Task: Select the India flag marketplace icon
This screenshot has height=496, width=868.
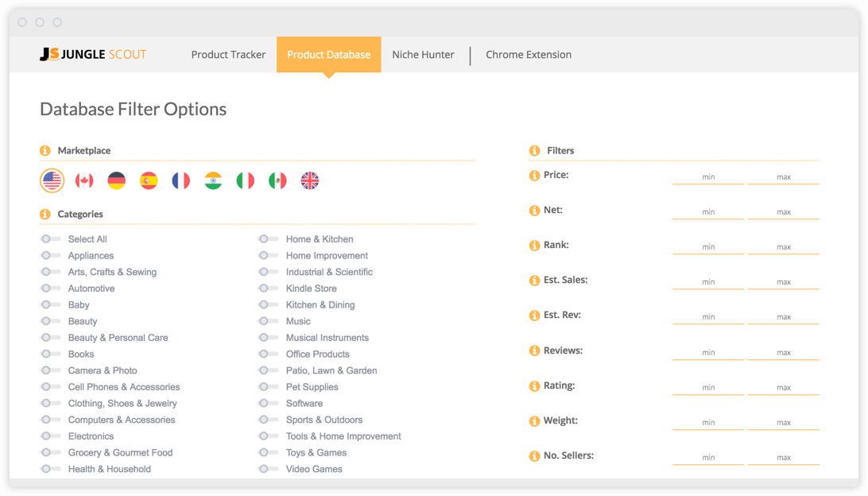Action: (x=213, y=180)
